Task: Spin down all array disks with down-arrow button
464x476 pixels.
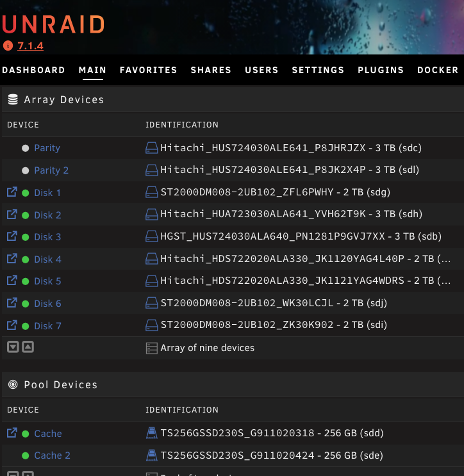Action: (13, 347)
